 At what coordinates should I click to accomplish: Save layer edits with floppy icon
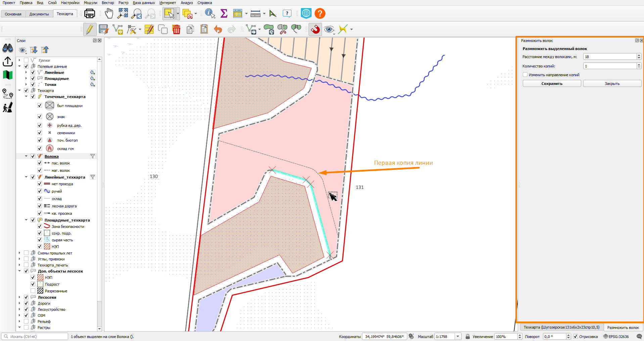[x=103, y=29]
